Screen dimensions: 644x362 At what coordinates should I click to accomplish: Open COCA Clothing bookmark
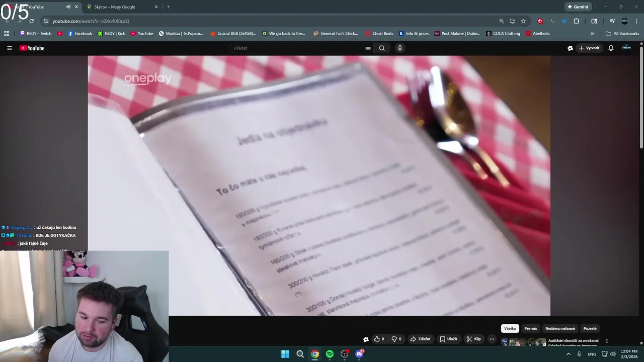[x=503, y=34]
